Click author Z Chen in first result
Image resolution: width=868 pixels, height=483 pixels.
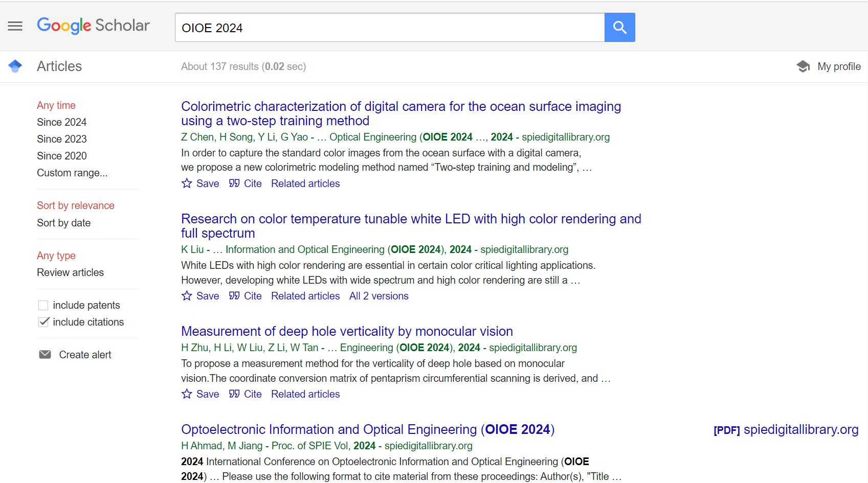click(x=197, y=137)
